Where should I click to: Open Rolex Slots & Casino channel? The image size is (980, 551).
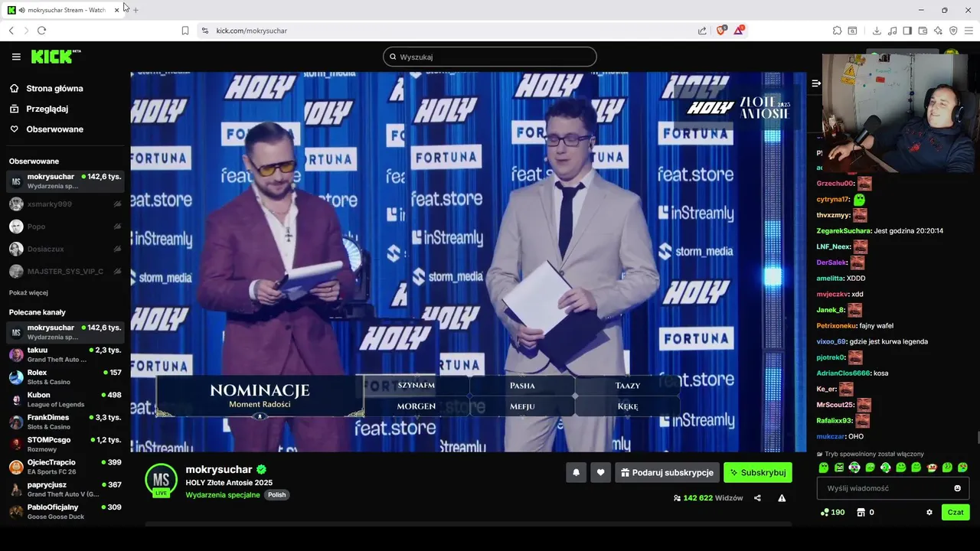[x=65, y=377]
